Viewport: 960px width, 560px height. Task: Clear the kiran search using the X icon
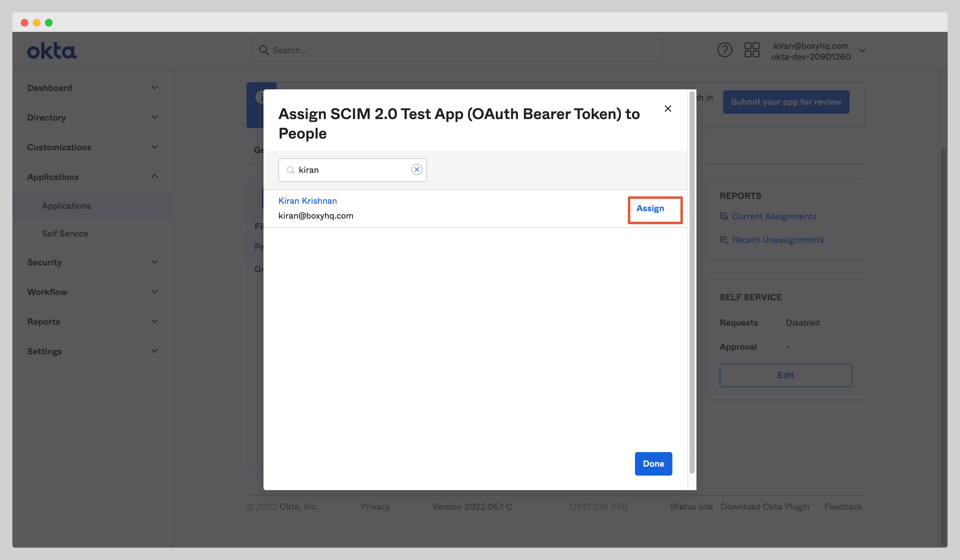point(417,169)
